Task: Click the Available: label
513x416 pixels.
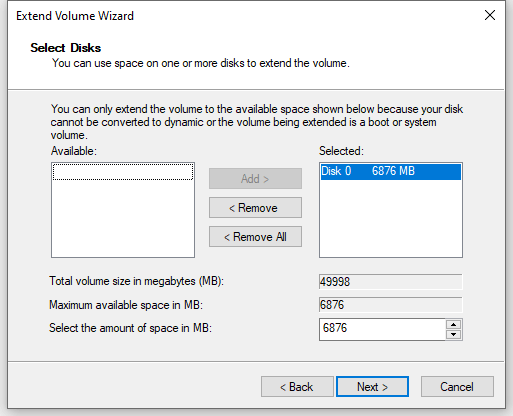Action: pyautogui.click(x=74, y=151)
